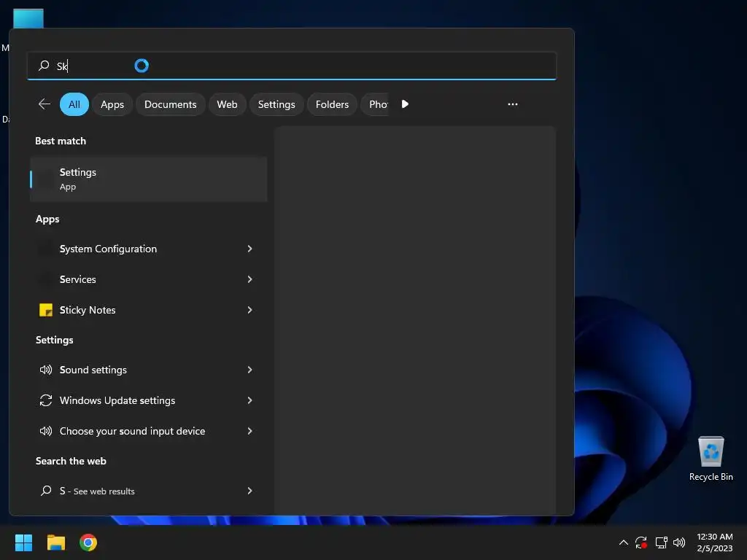The height and width of the screenshot is (560, 747).
Task: Expand System Configuration details chevron
Action: (x=249, y=249)
